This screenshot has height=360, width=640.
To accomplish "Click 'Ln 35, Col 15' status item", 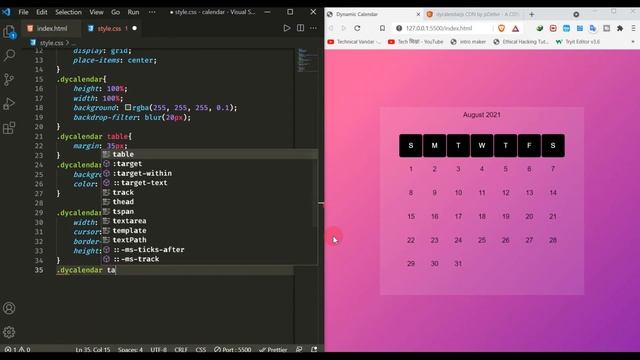I will click(93, 349).
